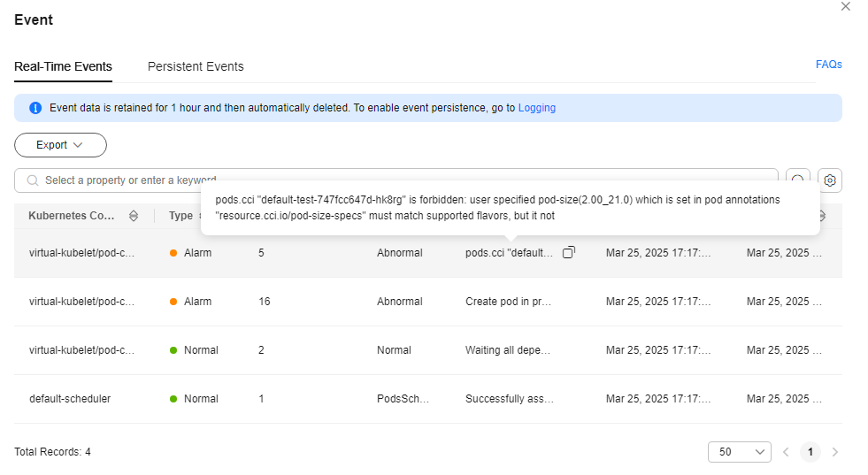The height and width of the screenshot is (475, 868).
Task: Close the Event panel
Action: pos(845,7)
